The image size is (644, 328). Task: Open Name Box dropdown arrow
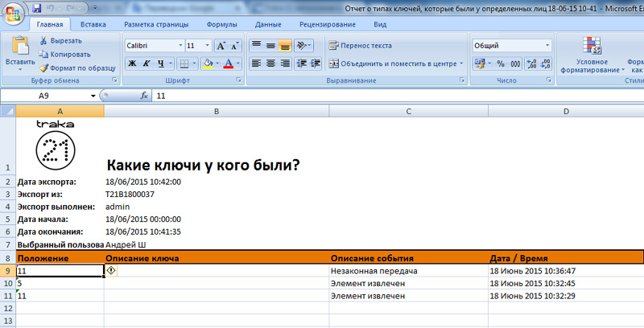point(93,96)
